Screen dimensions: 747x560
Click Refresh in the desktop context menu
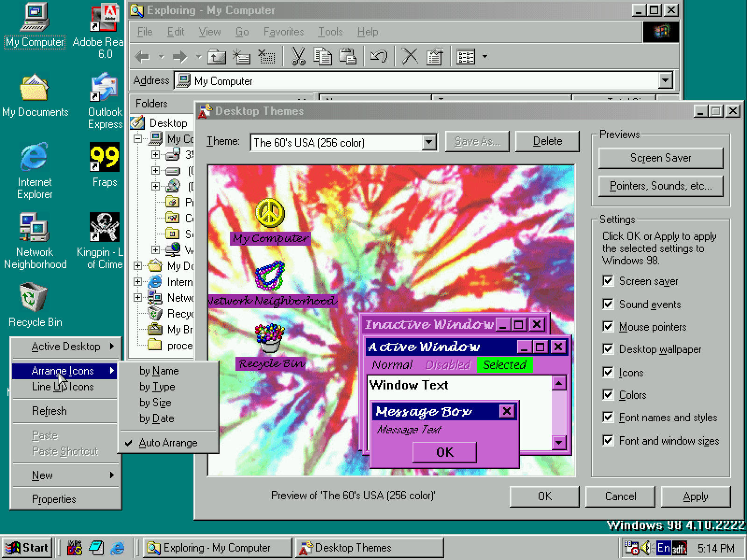(x=64, y=411)
